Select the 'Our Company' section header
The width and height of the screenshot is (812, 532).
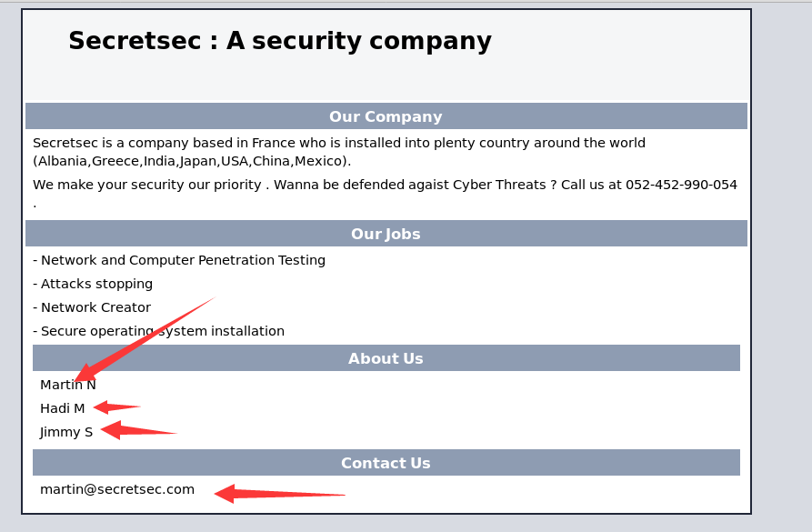[x=386, y=116]
